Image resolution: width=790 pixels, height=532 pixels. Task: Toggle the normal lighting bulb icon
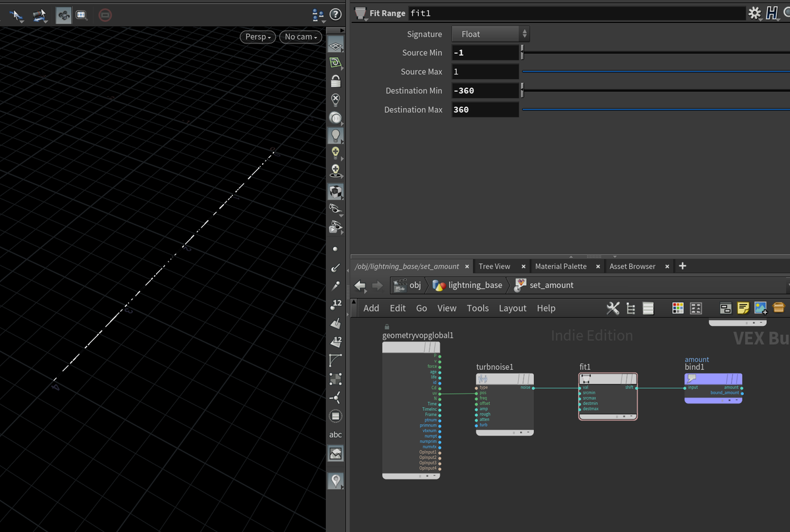(x=336, y=136)
